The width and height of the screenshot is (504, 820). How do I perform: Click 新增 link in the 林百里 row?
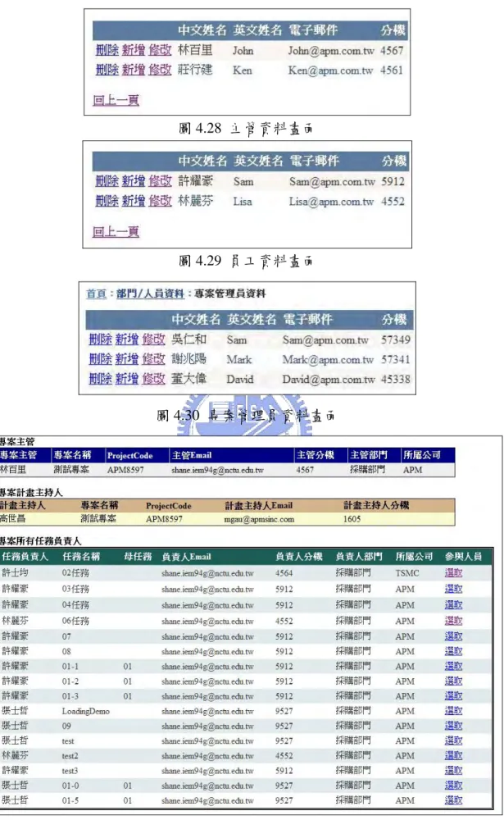[134, 50]
